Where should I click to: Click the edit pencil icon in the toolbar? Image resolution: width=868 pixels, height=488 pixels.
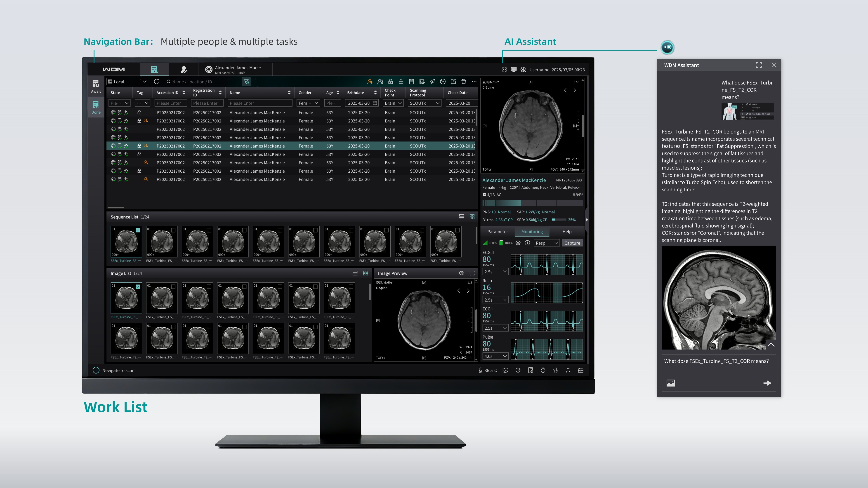[453, 82]
